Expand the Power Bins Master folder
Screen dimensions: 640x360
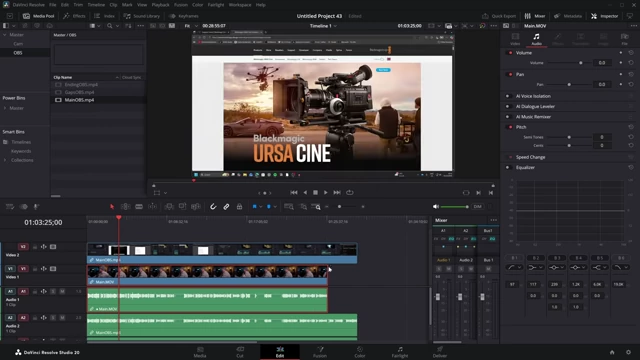pyautogui.click(x=5, y=108)
